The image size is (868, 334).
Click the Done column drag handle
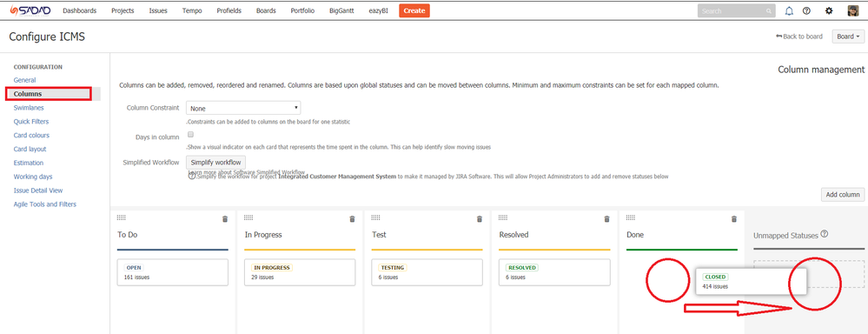[631, 217]
